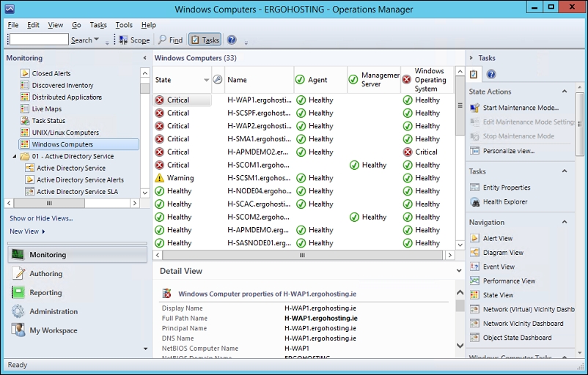This screenshot has height=375, width=588.
Task: Open the Authoring workspace icon
Action: click(18, 273)
